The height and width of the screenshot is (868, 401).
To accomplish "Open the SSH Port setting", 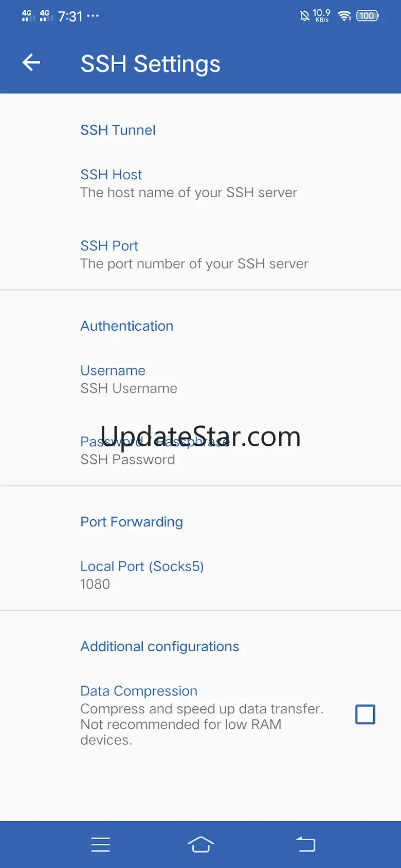I will (x=194, y=255).
